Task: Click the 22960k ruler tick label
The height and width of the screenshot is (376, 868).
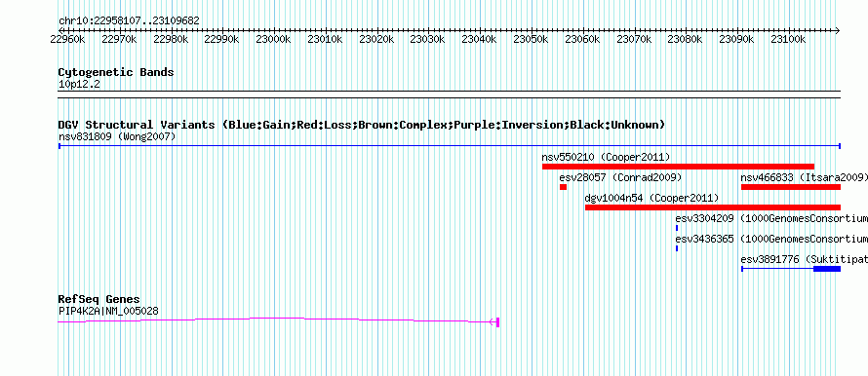Action: pyautogui.click(x=67, y=39)
